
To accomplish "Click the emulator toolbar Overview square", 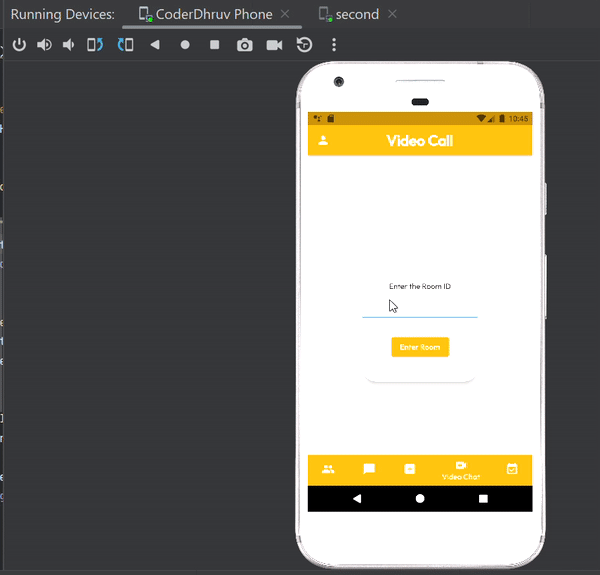I will click(x=215, y=45).
